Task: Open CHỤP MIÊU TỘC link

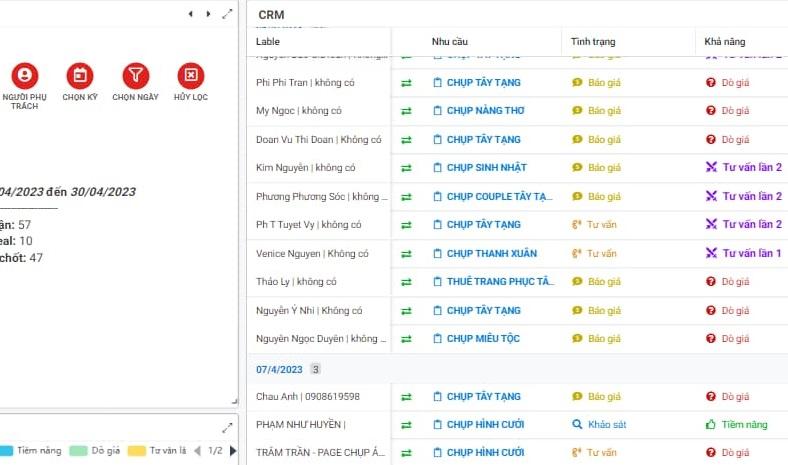Action: pyautogui.click(x=483, y=339)
